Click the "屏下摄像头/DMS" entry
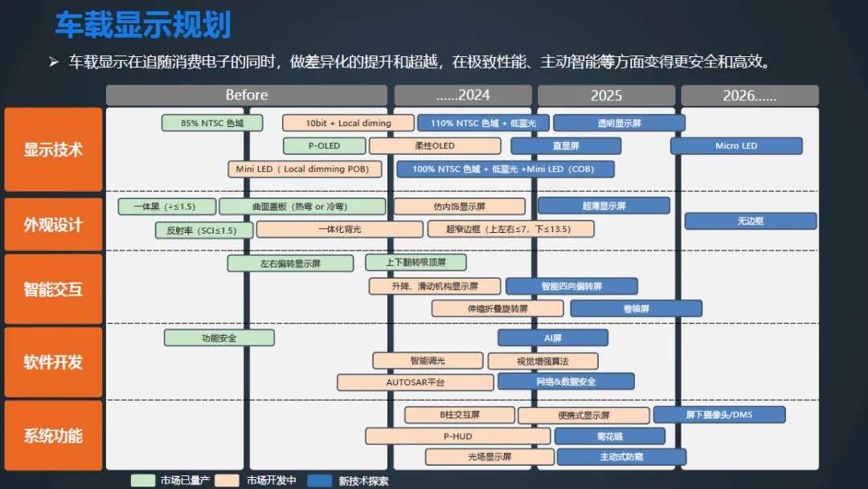The height and width of the screenshot is (489, 868). 721,414
